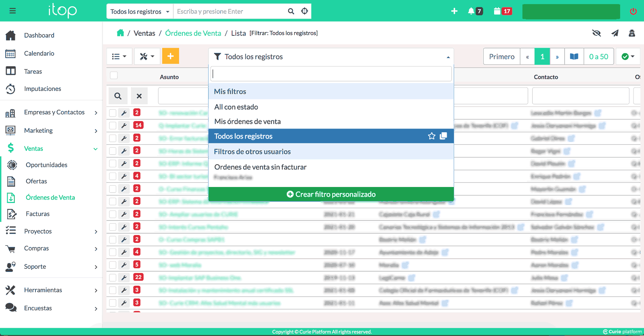Click 'Crear filtro personalizado' button
This screenshot has width=644, height=336.
[x=331, y=194]
